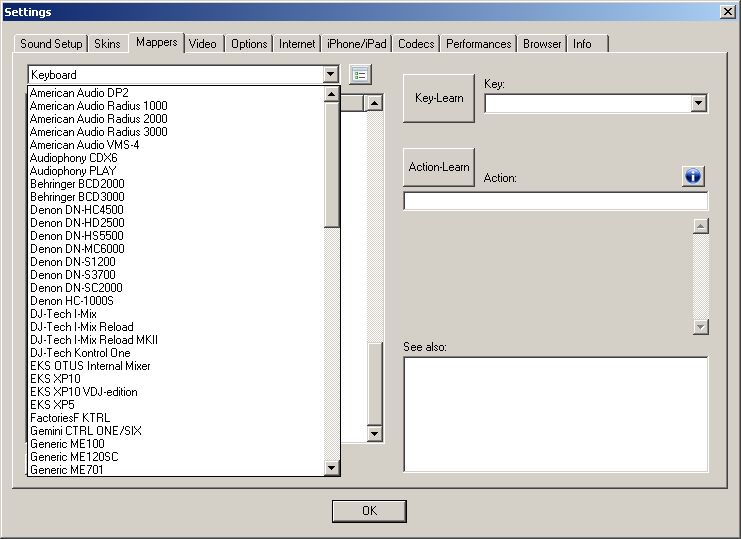Close the Settings window
Screen dimensions: 741x539
pyautogui.click(x=727, y=11)
